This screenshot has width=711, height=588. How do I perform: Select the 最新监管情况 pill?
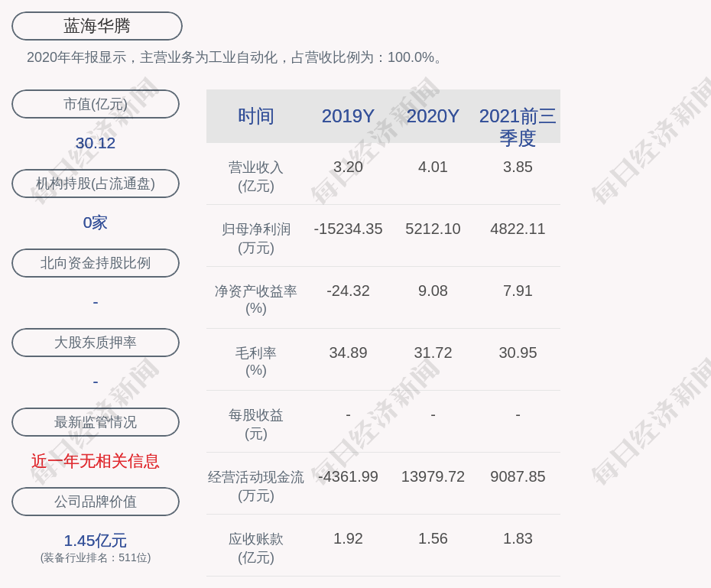[x=96, y=422]
